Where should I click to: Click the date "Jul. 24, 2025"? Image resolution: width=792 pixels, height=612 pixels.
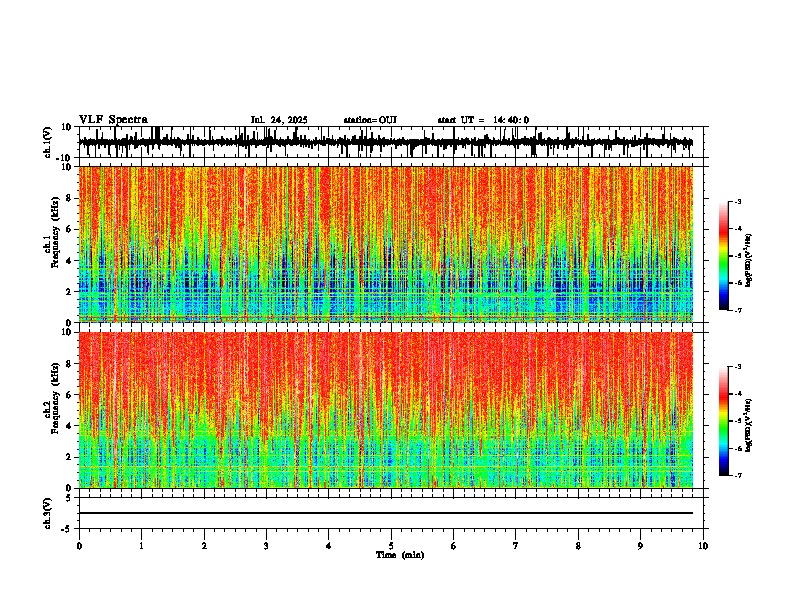[x=279, y=120]
